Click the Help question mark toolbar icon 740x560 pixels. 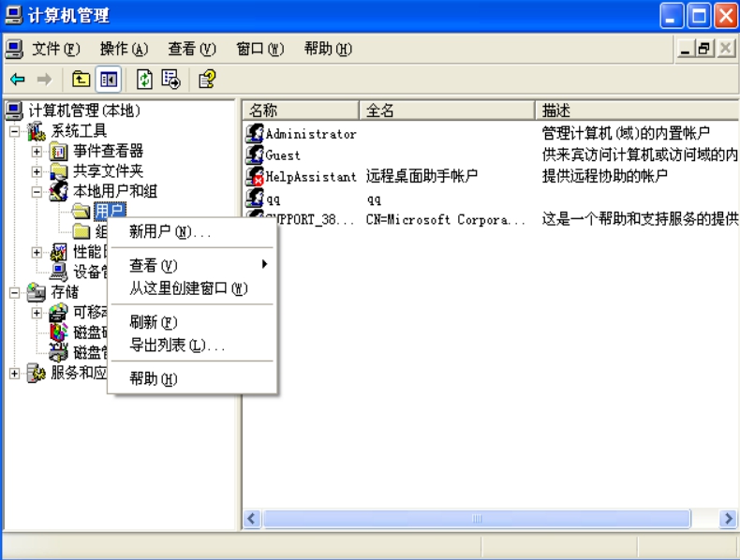[207, 80]
